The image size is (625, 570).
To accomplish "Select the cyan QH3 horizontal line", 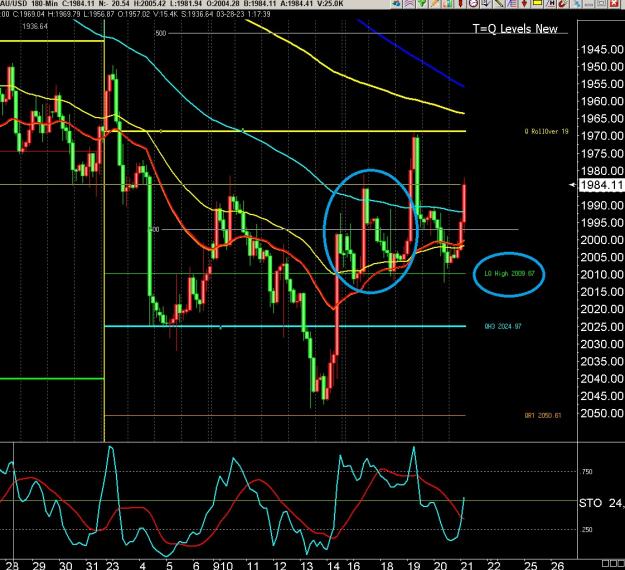I will 285,326.
